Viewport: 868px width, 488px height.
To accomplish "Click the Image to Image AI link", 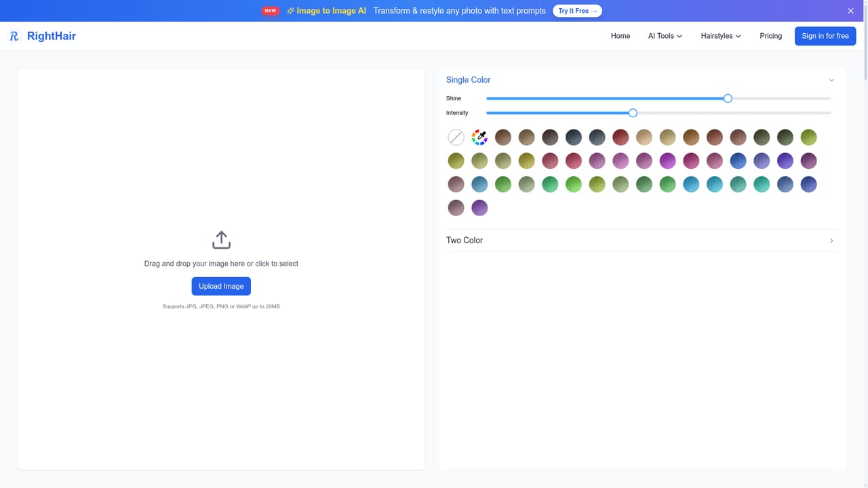I will pyautogui.click(x=331, y=11).
